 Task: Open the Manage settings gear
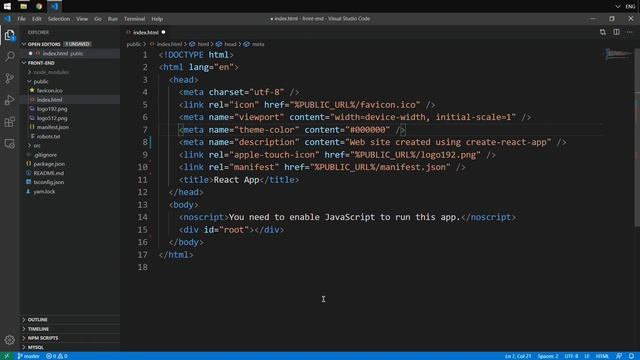9,340
